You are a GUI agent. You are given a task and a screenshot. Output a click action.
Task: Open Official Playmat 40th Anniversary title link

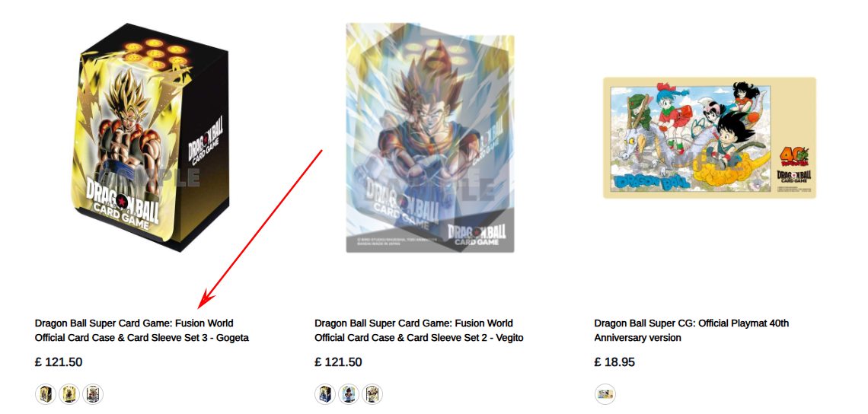pyautogui.click(x=691, y=330)
